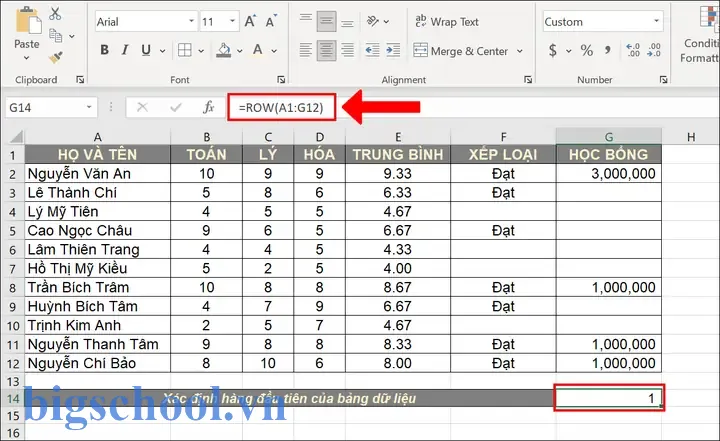Open the Name Box dropdown arrow
Image resolution: width=720 pixels, height=441 pixels.
coord(89,107)
